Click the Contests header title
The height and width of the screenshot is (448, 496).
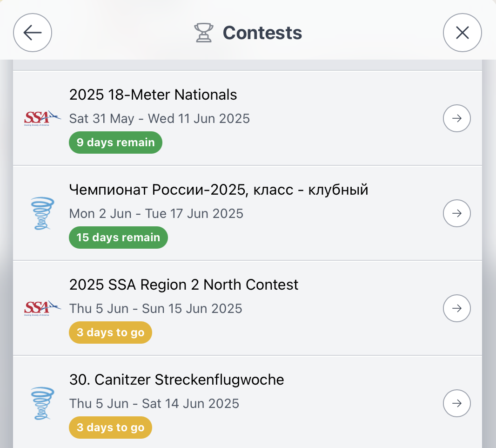262,33
